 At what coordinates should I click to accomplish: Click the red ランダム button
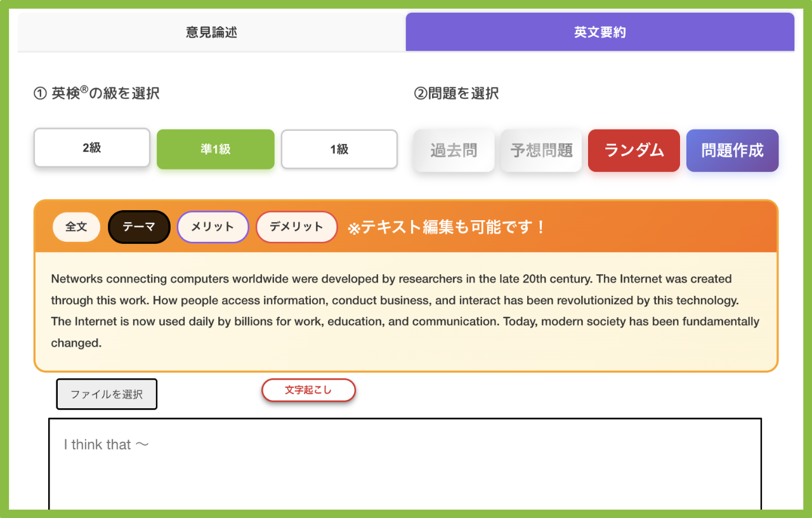(x=633, y=150)
